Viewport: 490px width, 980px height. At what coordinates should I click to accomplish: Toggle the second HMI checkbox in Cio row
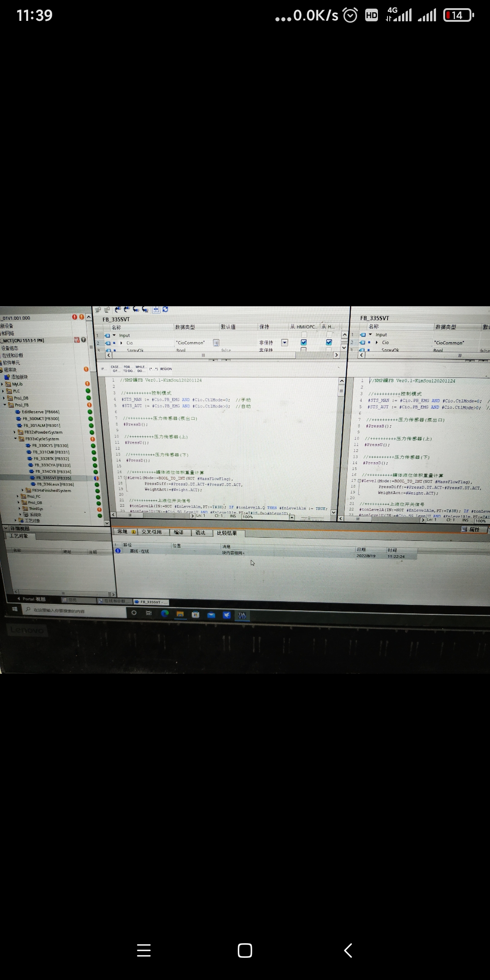coord(329,343)
